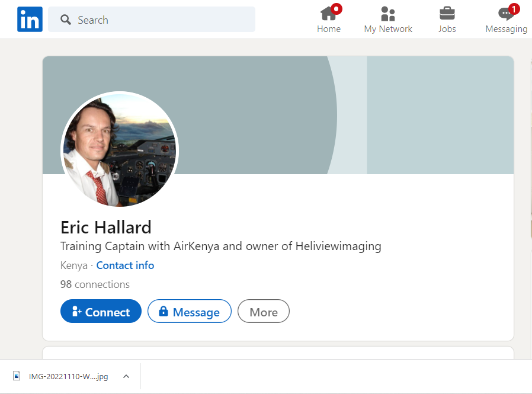Click the LinkedIn logo

pyautogui.click(x=30, y=20)
